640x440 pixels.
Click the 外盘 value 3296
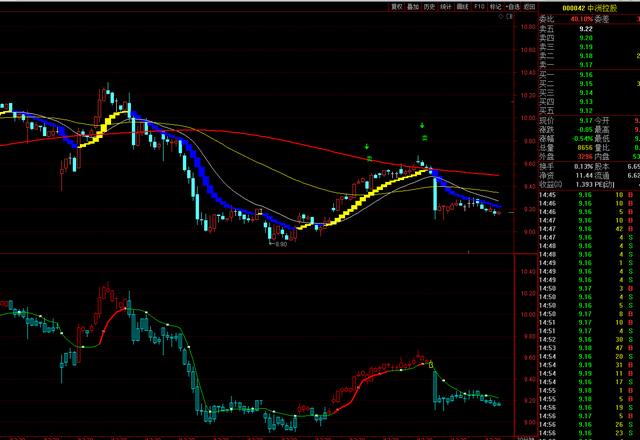tap(584, 157)
